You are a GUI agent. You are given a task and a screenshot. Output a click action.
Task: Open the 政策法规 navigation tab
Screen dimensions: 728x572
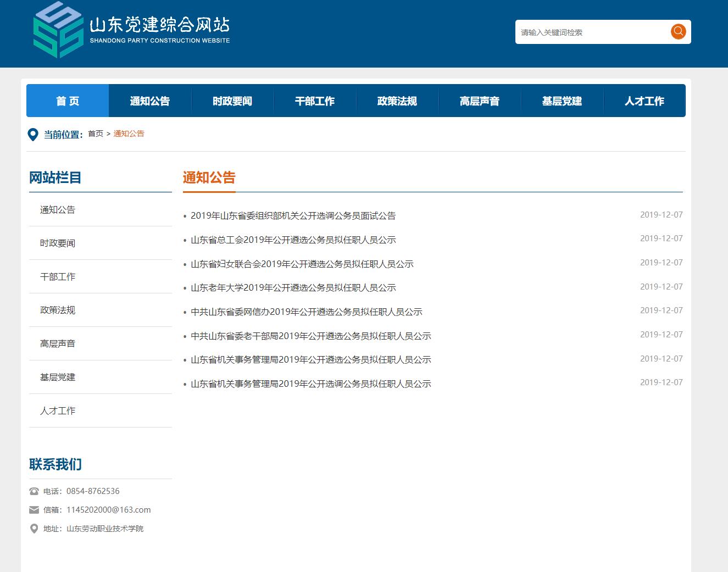tap(397, 101)
